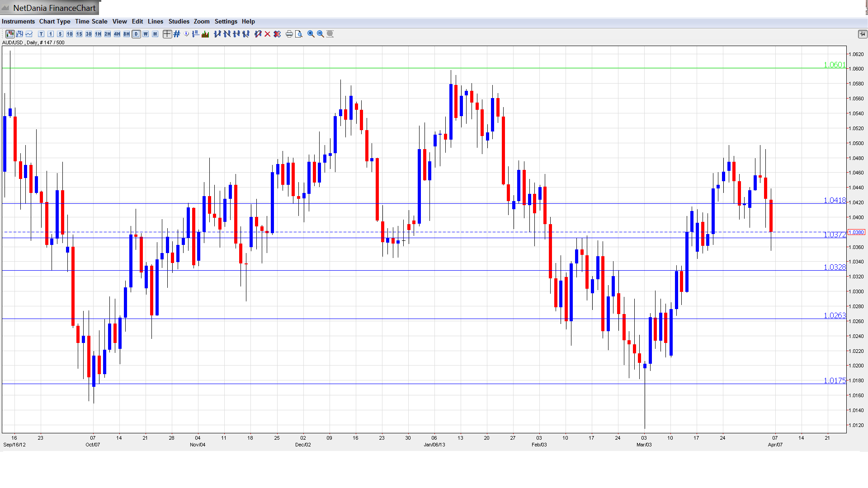Open the Chart Type dropdown
The width and height of the screenshot is (868, 488).
[55, 21]
